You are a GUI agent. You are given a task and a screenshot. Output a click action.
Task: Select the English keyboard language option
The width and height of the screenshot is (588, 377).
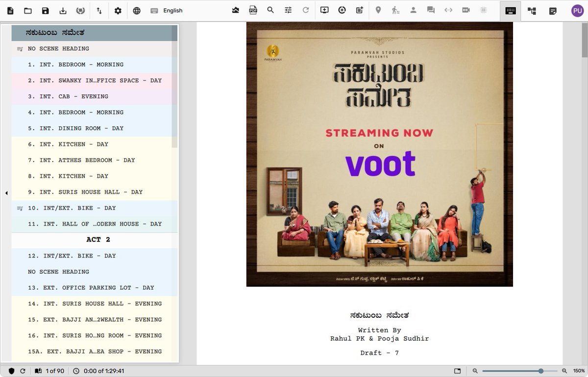[167, 10]
